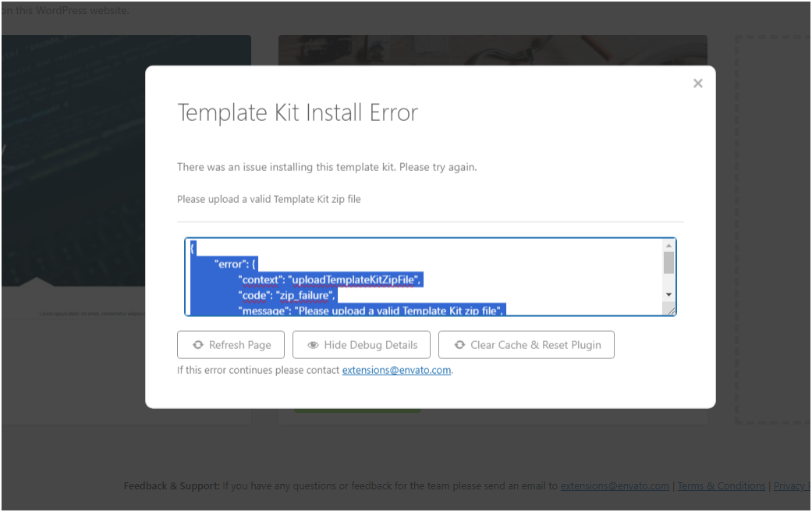Click the uploadTemplateKitZipFile context line
The image size is (812, 512).
(331, 279)
